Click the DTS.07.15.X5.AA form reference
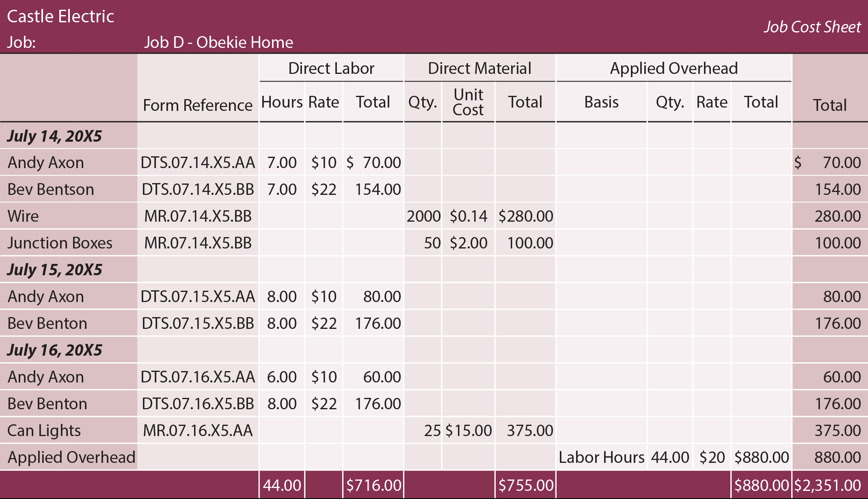This screenshot has width=868, height=499. [x=198, y=296]
